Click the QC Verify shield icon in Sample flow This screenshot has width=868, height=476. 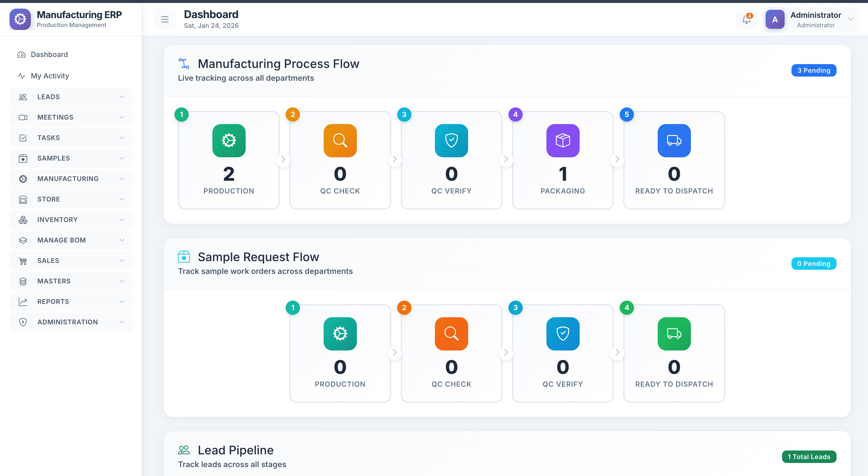point(563,334)
